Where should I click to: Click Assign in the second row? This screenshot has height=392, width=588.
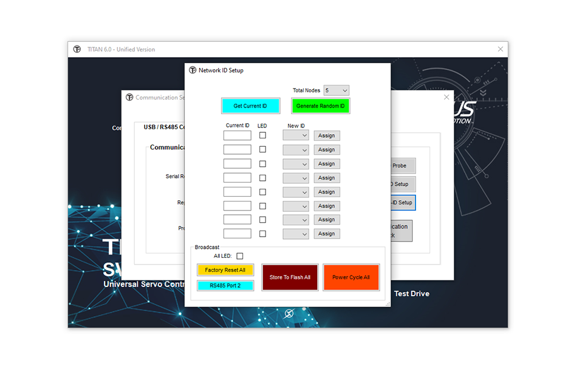[x=326, y=150]
